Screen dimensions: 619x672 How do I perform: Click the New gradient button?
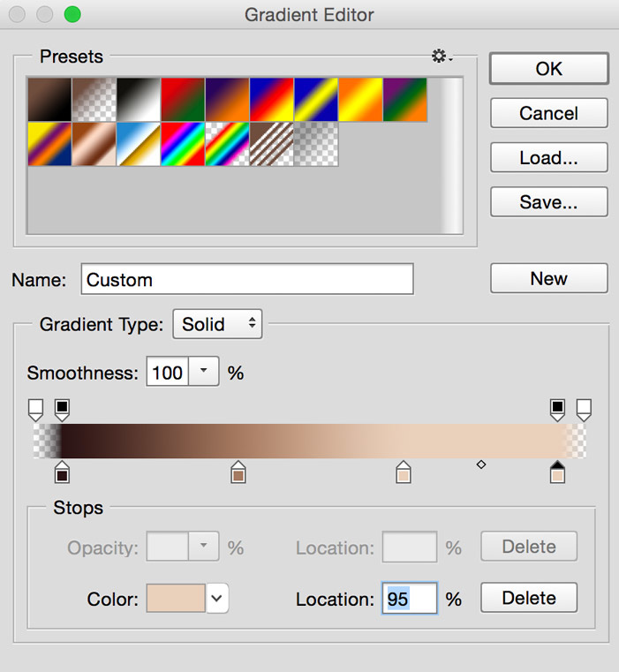tap(548, 278)
